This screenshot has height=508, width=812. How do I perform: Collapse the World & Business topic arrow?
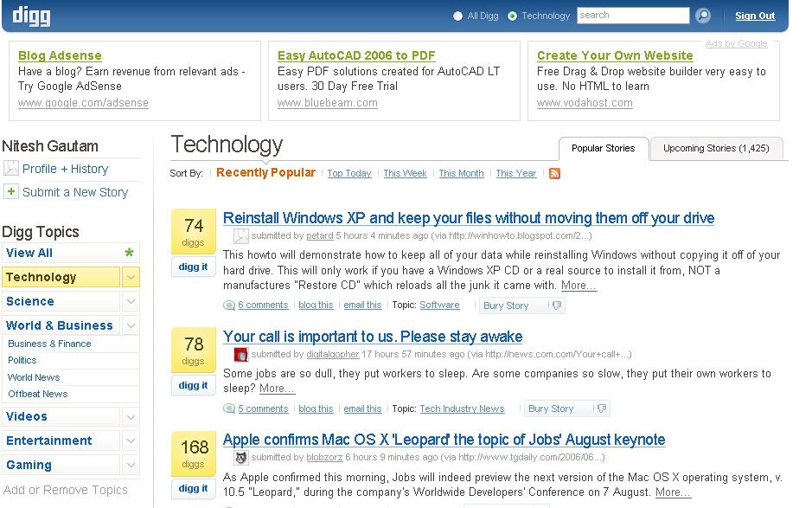tap(131, 325)
